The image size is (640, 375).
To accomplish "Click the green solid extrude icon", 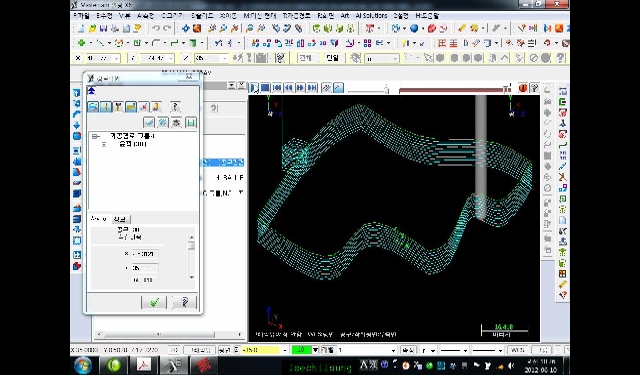I will point(193,42).
